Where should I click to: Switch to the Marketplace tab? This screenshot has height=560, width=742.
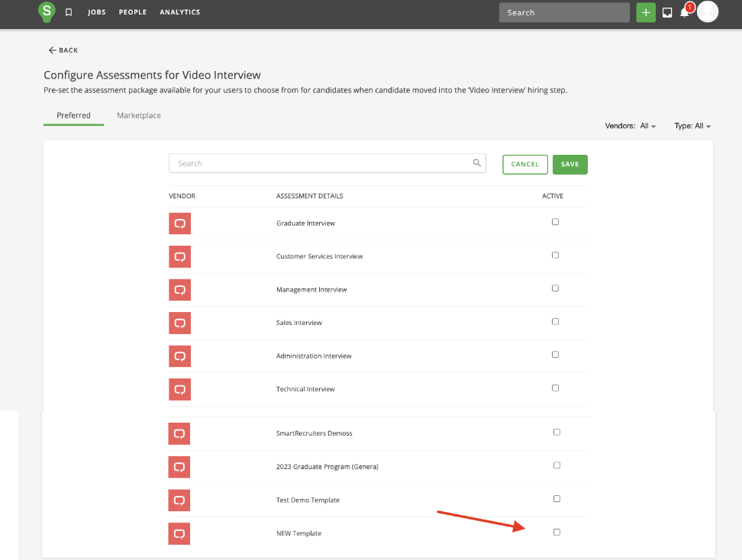(139, 115)
